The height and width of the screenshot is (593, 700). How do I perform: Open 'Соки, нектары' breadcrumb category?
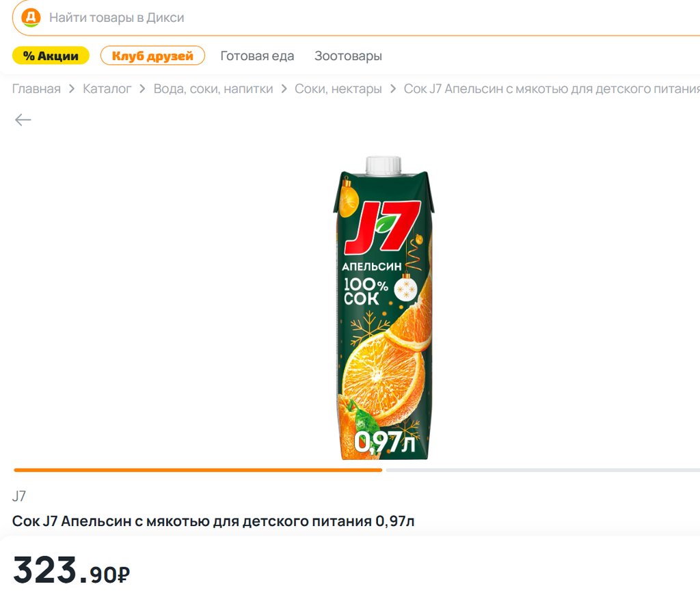[x=338, y=89]
